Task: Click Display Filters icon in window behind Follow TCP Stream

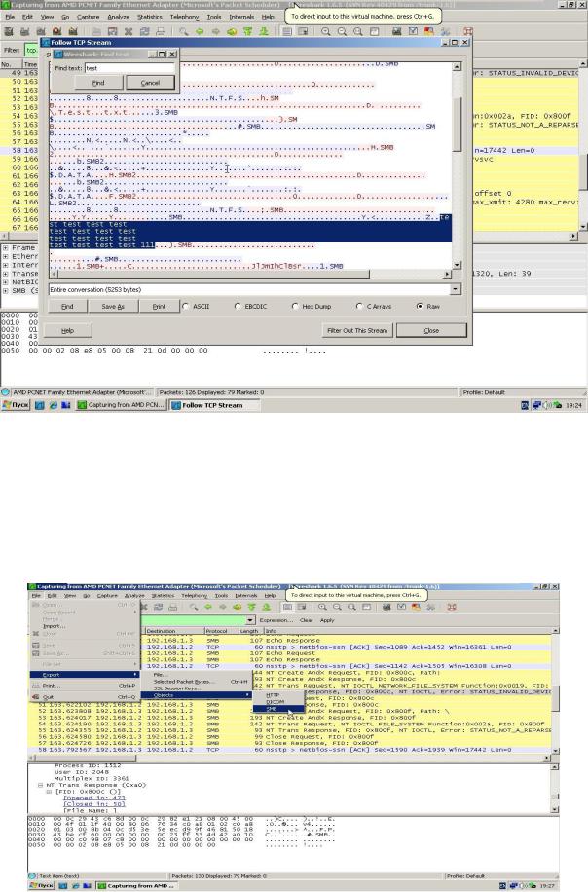Action: (413, 31)
